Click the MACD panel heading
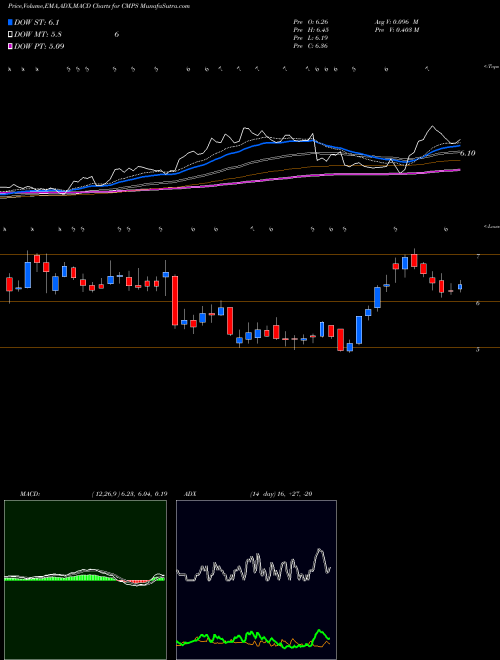This screenshot has width=500, height=660. click(x=30, y=494)
